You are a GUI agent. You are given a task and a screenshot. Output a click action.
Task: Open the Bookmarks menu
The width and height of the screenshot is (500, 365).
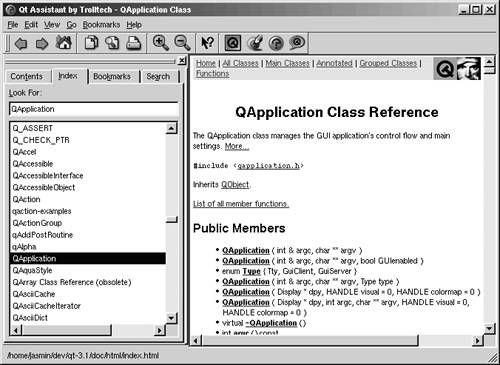[101, 25]
